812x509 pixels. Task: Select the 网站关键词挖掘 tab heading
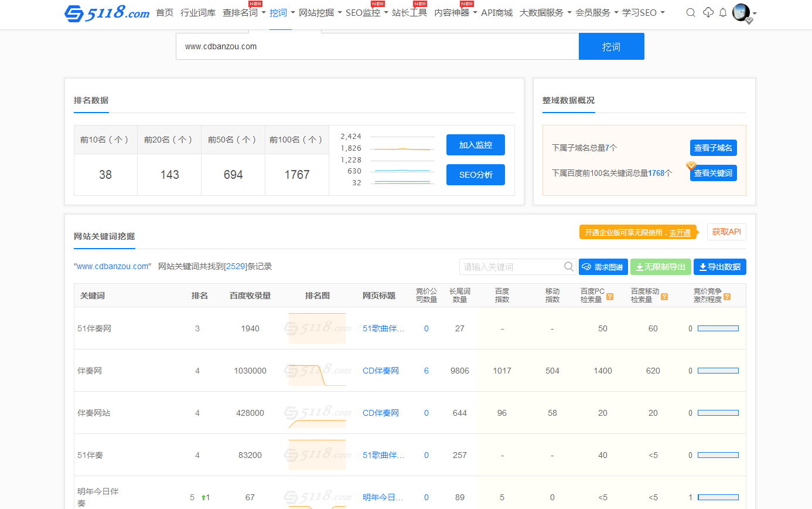point(104,236)
